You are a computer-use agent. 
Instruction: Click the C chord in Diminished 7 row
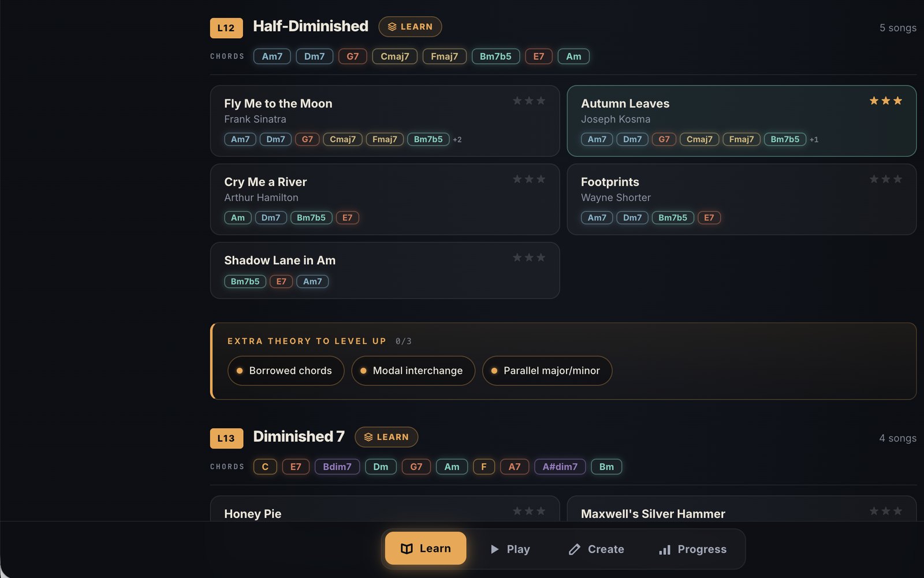coord(265,466)
